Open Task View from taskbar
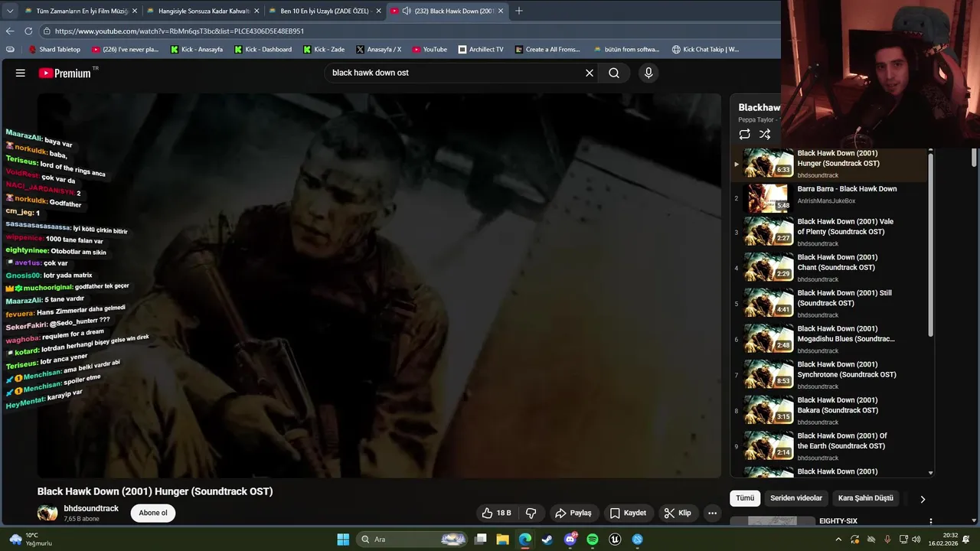 pyautogui.click(x=480, y=540)
